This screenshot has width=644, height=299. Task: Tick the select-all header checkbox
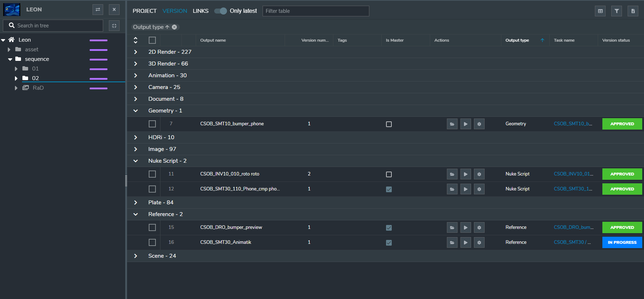click(152, 40)
